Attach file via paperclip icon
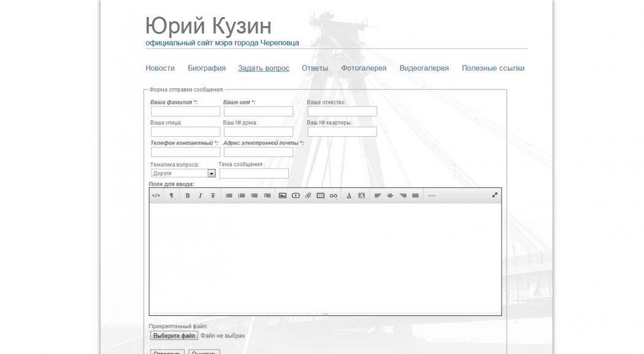Image resolution: width=644 pixels, height=354 pixels. [308, 196]
